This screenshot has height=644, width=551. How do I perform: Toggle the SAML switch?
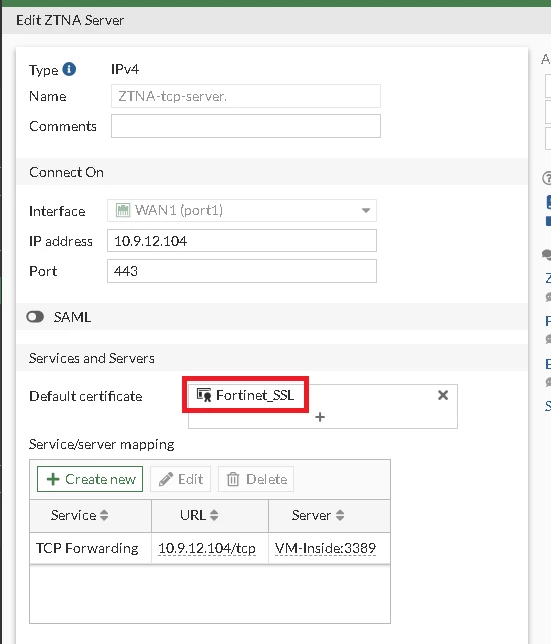click(x=35, y=317)
